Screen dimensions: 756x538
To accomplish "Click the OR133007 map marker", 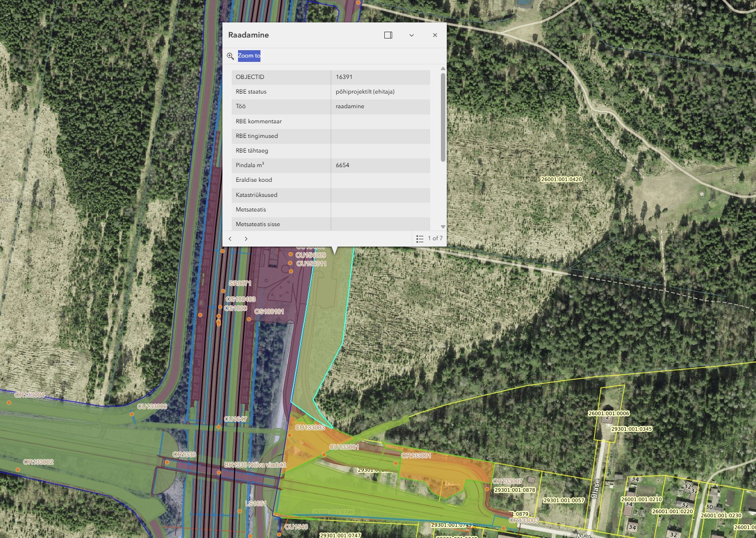I will 487,489.
